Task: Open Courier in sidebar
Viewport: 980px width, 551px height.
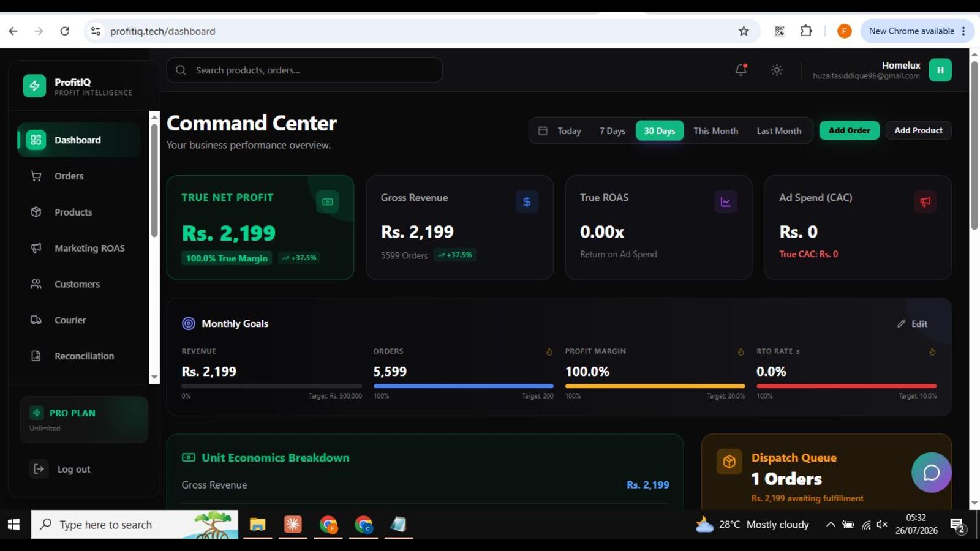Action: pyautogui.click(x=79, y=320)
